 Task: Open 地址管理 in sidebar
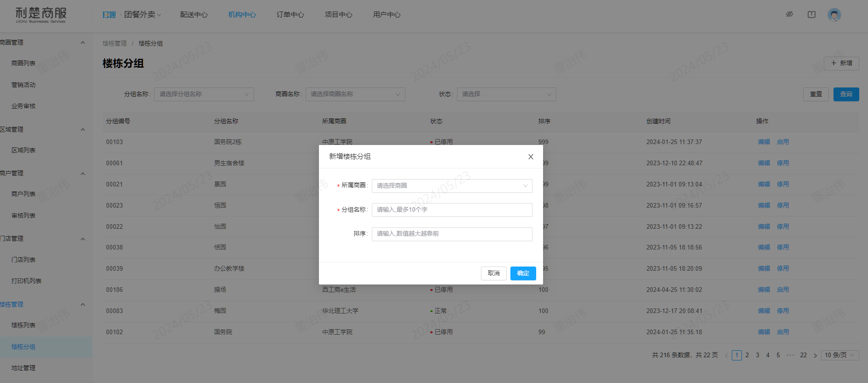tap(23, 368)
